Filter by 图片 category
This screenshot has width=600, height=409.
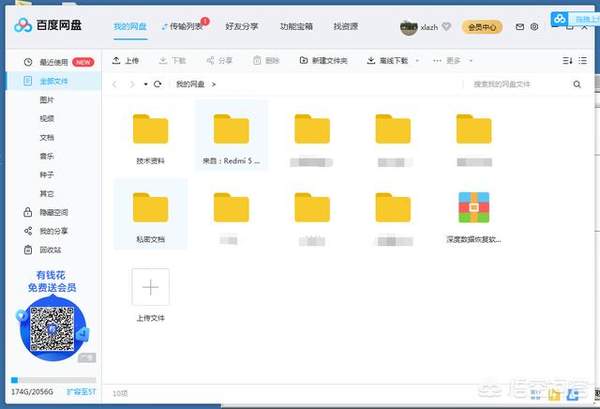(x=47, y=100)
